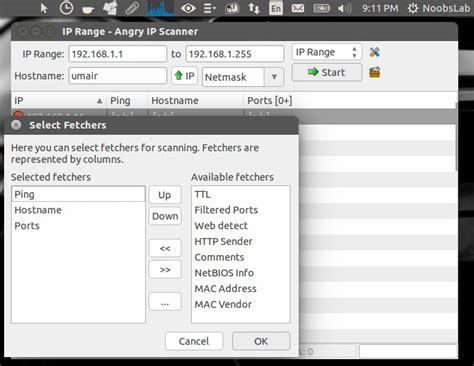Open the sound volume indicator
Image resolution: width=474 pixels, height=366 pixels.
click(x=344, y=8)
